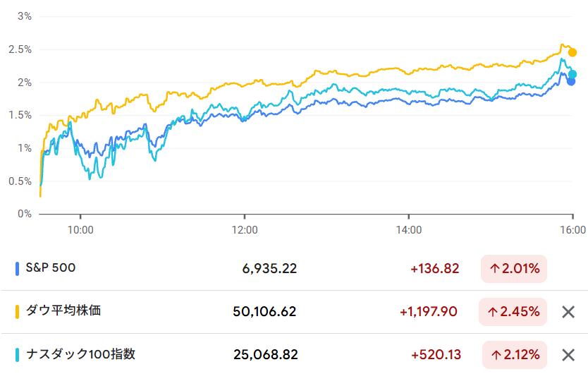Remove the ダウ平均株価 comparison with X

pyautogui.click(x=568, y=311)
